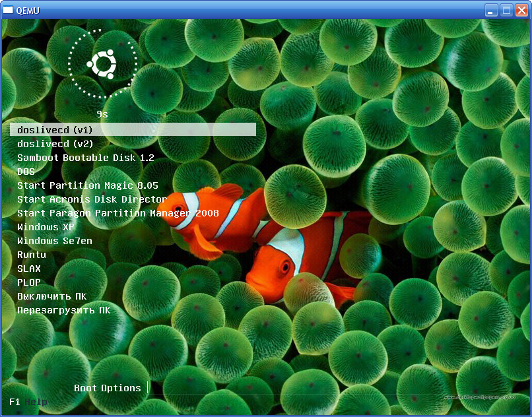Maximize the QEMU window
This screenshot has width=532, height=417.
tap(506, 10)
